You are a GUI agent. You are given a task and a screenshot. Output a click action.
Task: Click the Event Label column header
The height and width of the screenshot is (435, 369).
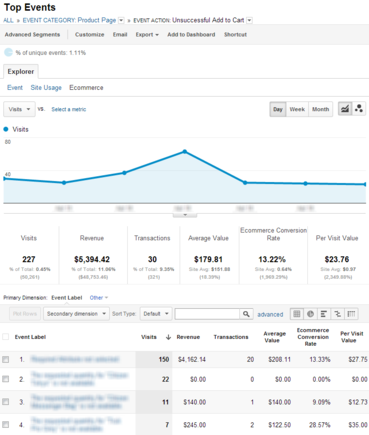[x=30, y=337]
